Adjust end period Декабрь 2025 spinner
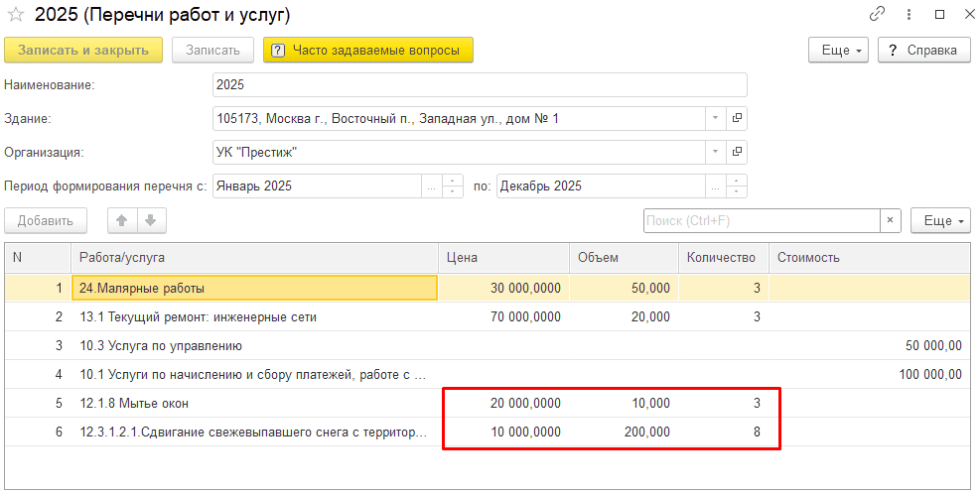The width and height of the screenshot is (980, 494). coord(737,186)
